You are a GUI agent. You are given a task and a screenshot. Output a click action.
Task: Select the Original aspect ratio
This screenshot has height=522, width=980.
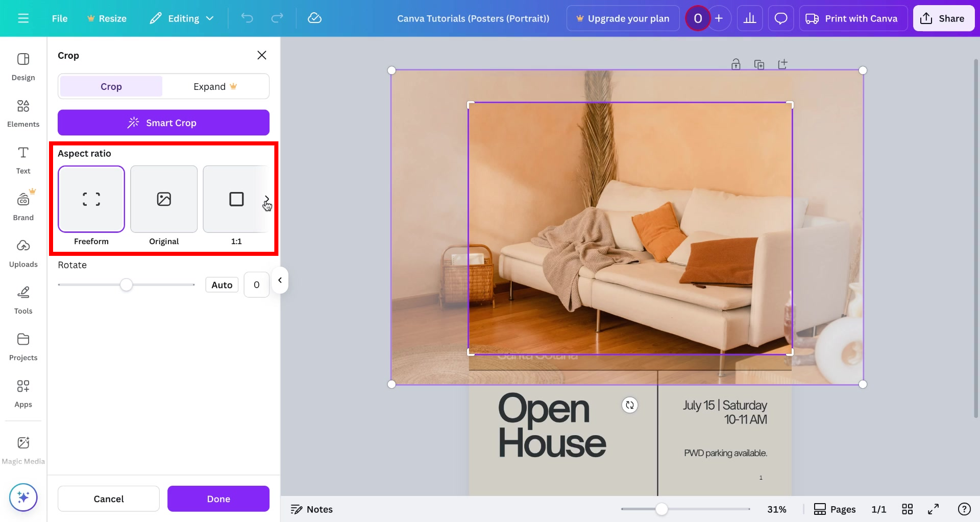point(163,199)
